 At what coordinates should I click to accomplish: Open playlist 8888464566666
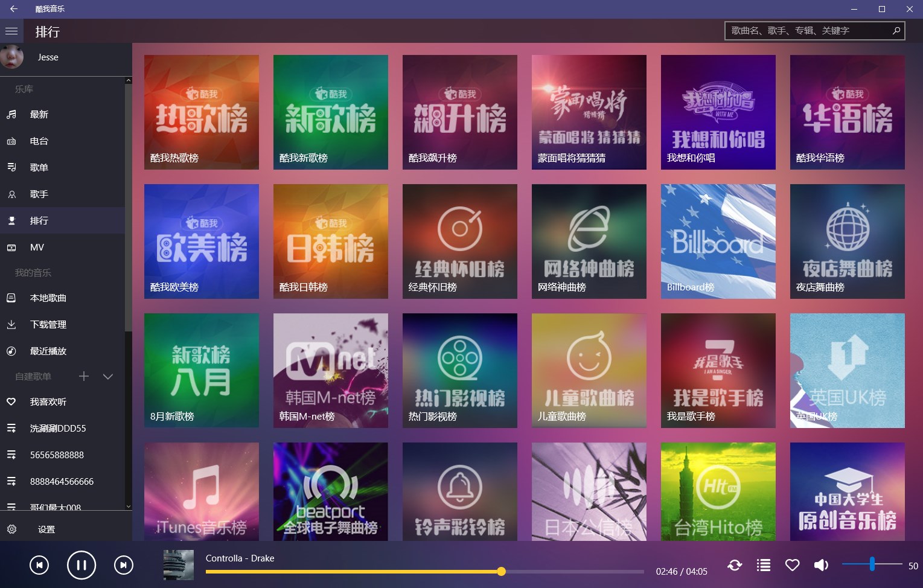coord(62,481)
